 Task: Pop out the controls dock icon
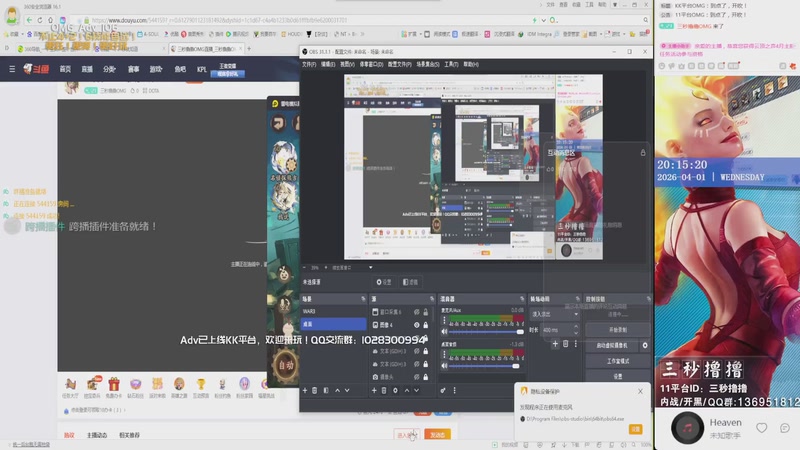click(x=648, y=299)
